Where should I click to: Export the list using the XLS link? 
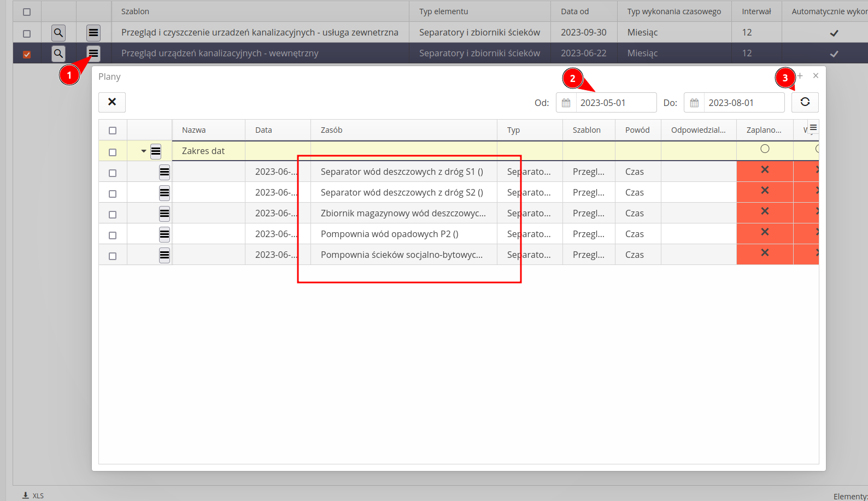33,496
